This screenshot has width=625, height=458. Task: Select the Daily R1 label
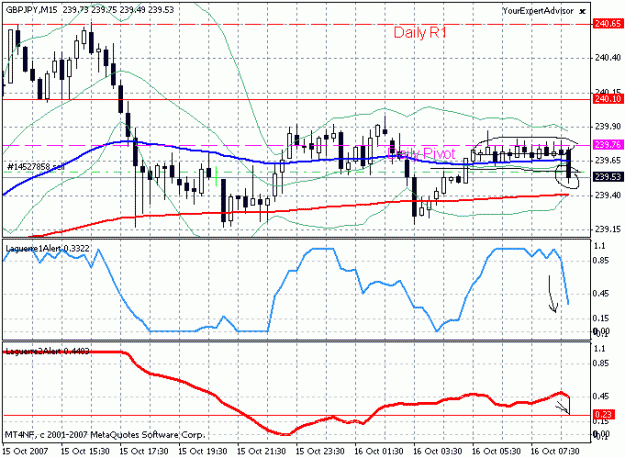coord(420,33)
